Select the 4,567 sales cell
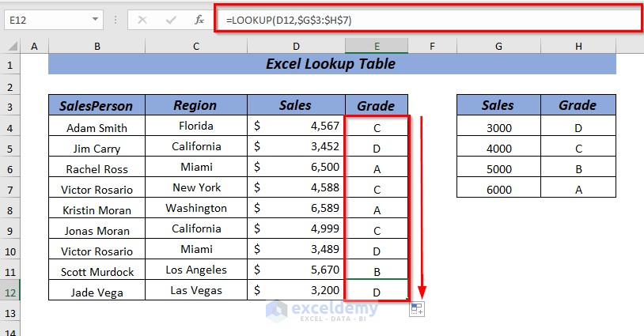 click(296, 126)
